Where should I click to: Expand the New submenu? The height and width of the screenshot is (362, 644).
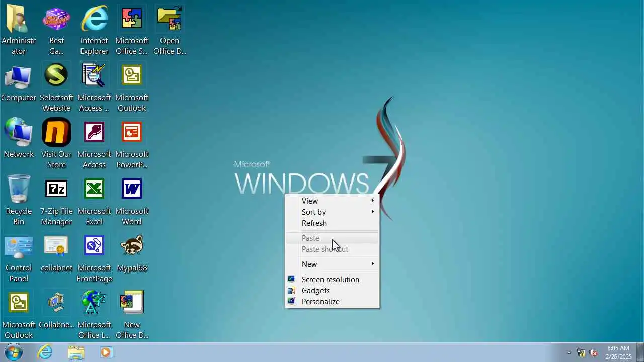pyautogui.click(x=332, y=264)
